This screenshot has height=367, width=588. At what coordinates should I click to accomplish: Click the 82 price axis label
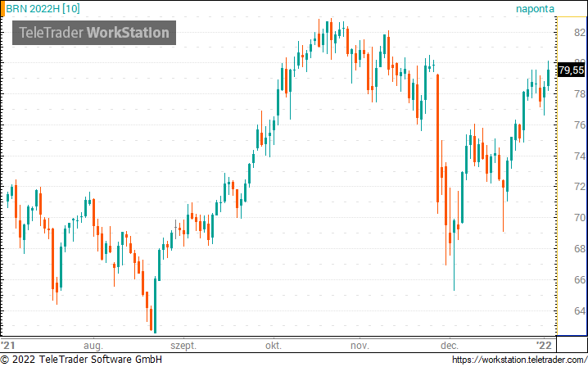coord(579,33)
